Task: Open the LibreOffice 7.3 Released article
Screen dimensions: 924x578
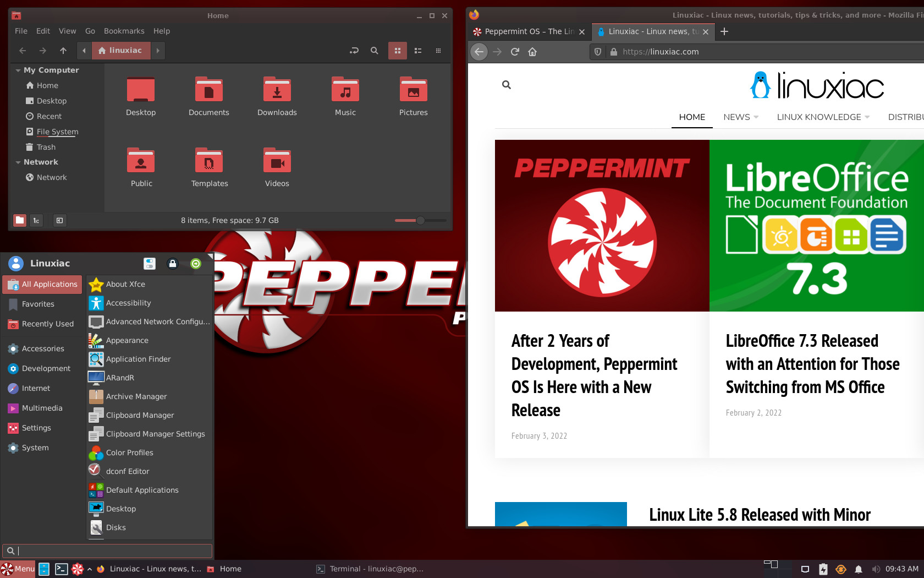Action: point(812,364)
